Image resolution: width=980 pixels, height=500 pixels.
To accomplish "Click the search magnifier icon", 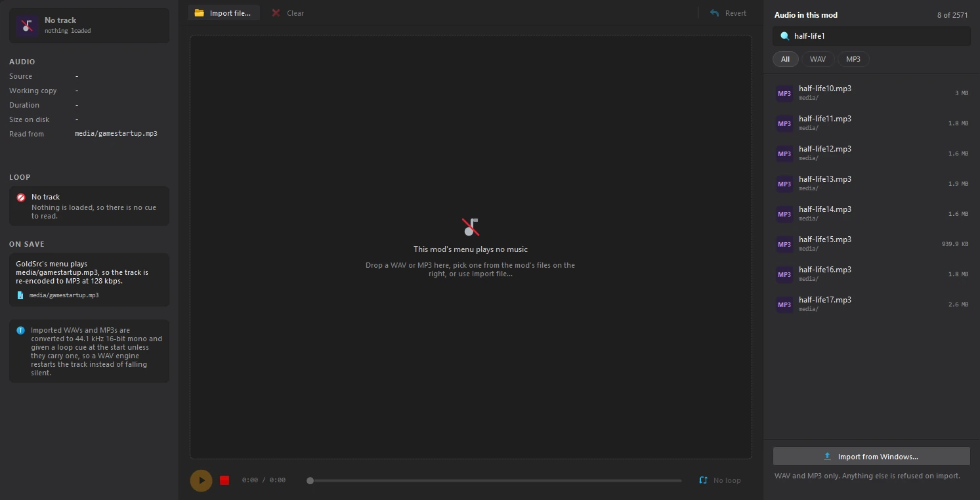I will click(x=784, y=36).
